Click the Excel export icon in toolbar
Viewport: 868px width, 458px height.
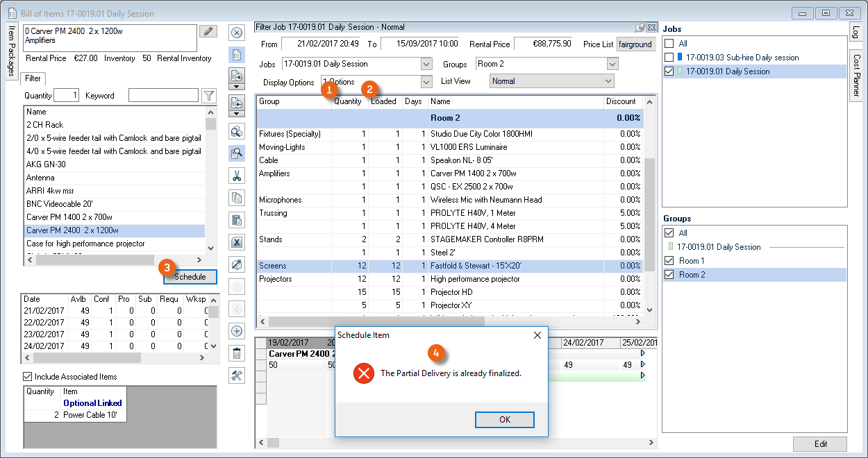(x=237, y=243)
